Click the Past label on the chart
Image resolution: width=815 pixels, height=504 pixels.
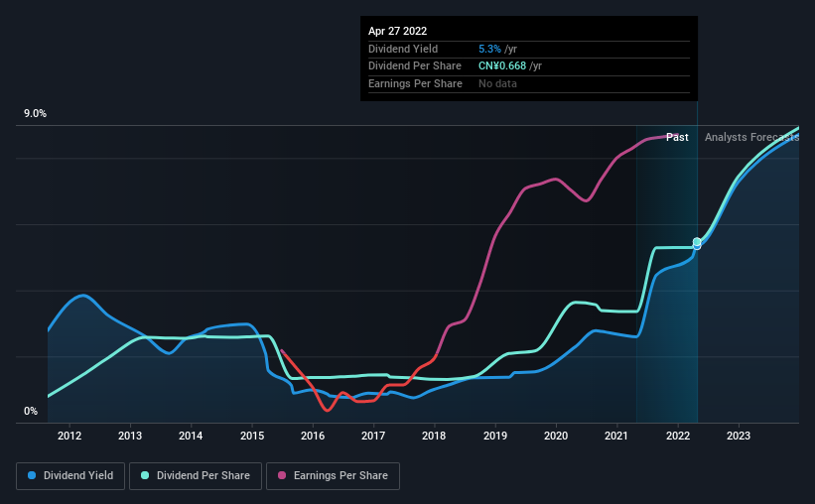click(677, 137)
